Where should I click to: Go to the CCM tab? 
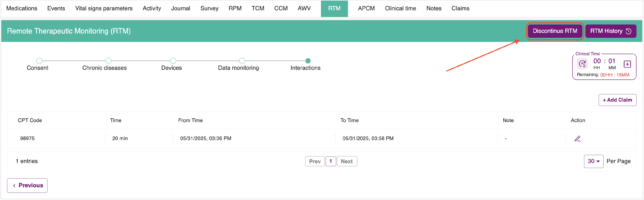click(281, 8)
